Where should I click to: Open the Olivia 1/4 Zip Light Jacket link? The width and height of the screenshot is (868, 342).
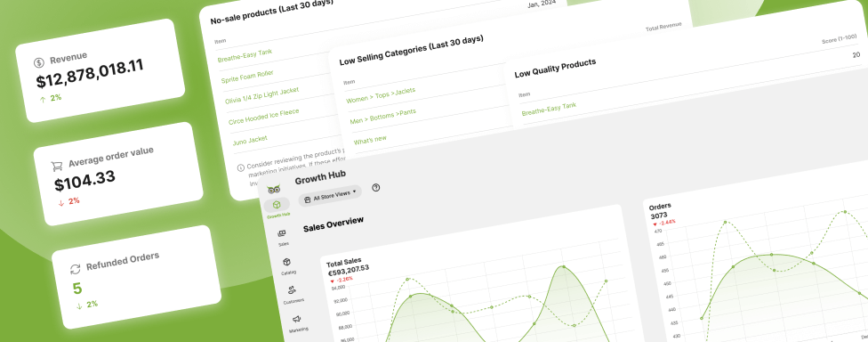point(261,96)
